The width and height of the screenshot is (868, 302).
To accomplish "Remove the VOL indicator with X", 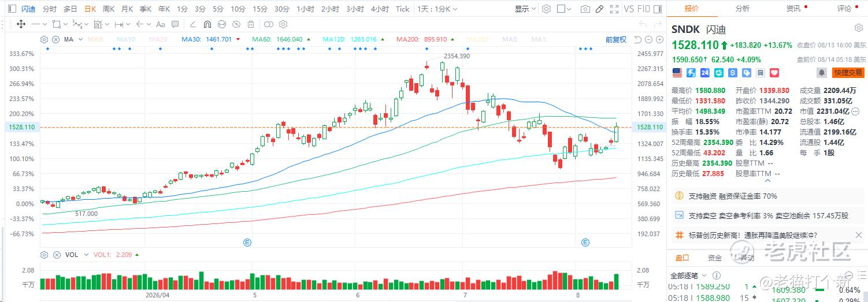I will 56,255.
